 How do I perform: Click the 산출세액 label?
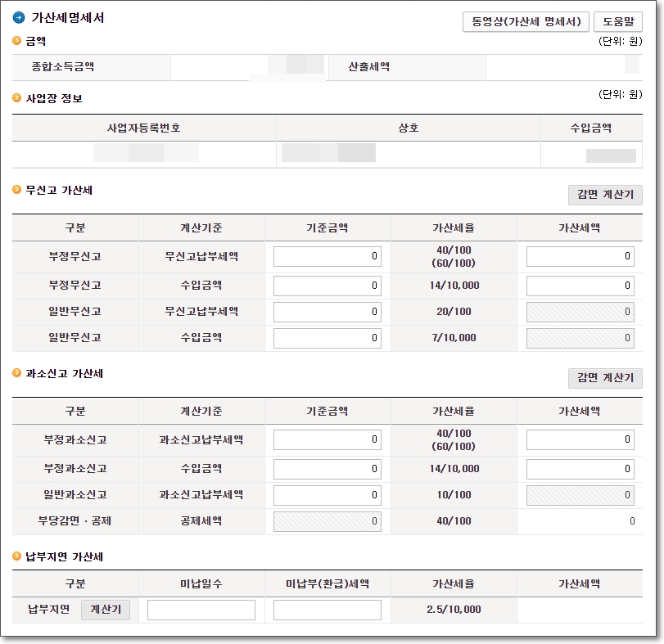tap(368, 66)
